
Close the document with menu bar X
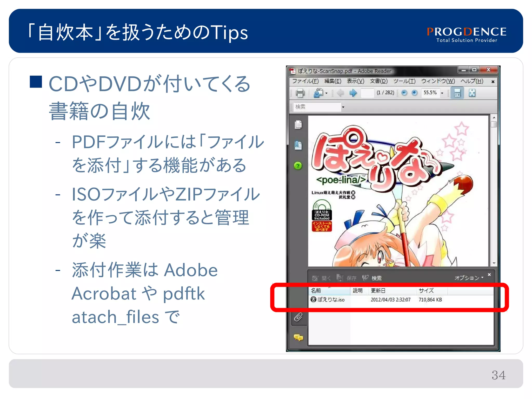[493, 82]
